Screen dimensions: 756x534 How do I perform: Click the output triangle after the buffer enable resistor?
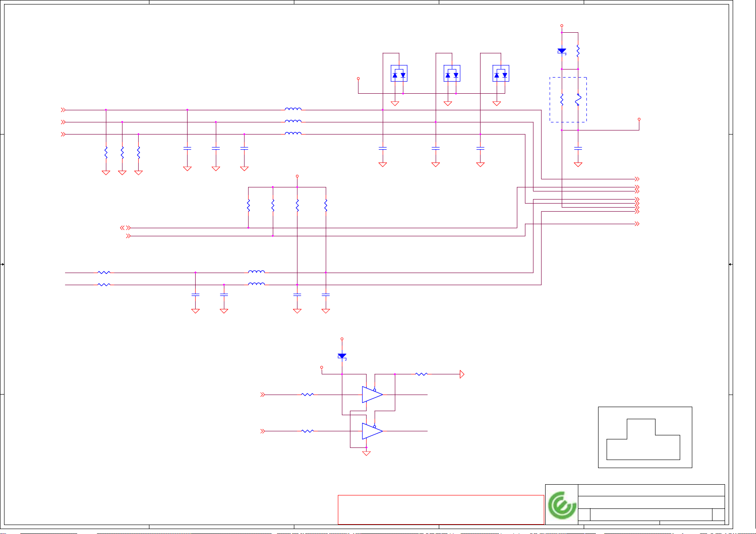pos(462,374)
